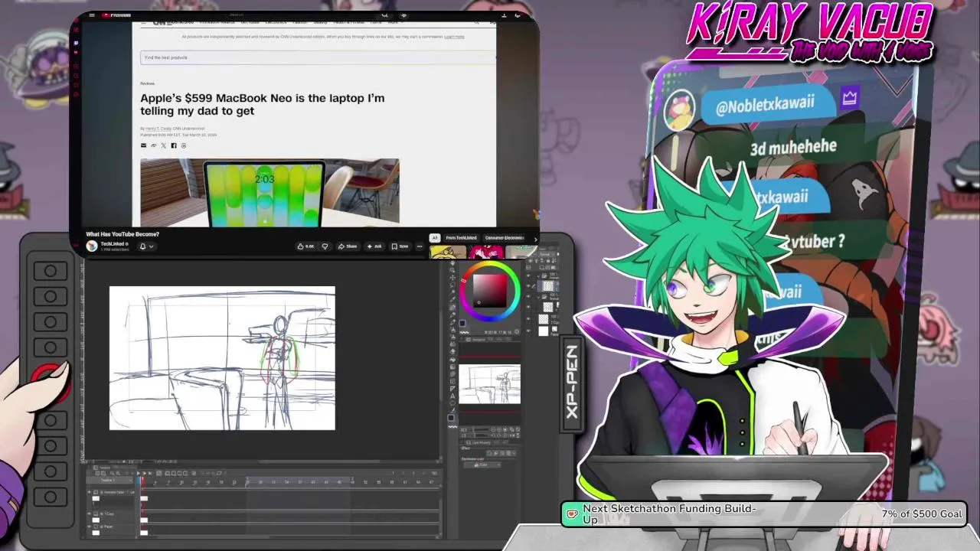The image size is (980, 551).
Task: Jump to the last timeline frame
Action: (150, 473)
